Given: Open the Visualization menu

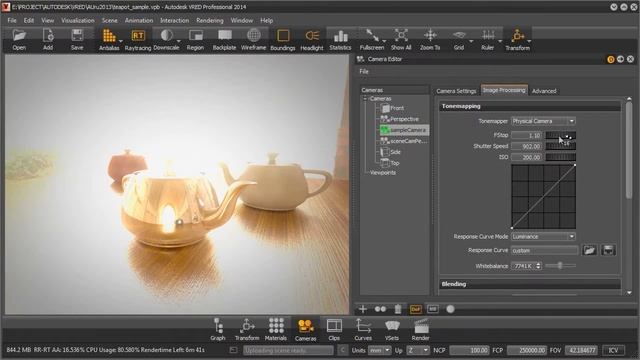Looking at the screenshot, I should [78, 20].
